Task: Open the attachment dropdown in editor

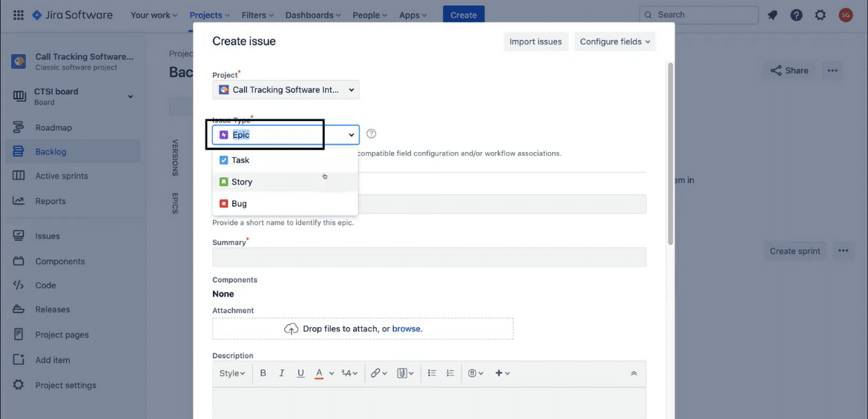Action: (x=406, y=373)
